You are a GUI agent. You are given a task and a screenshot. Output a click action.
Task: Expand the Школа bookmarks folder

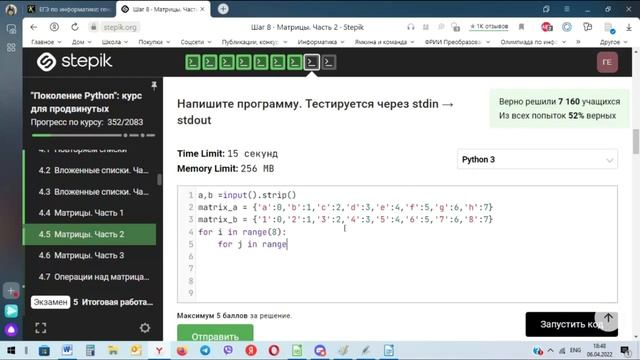[115, 42]
